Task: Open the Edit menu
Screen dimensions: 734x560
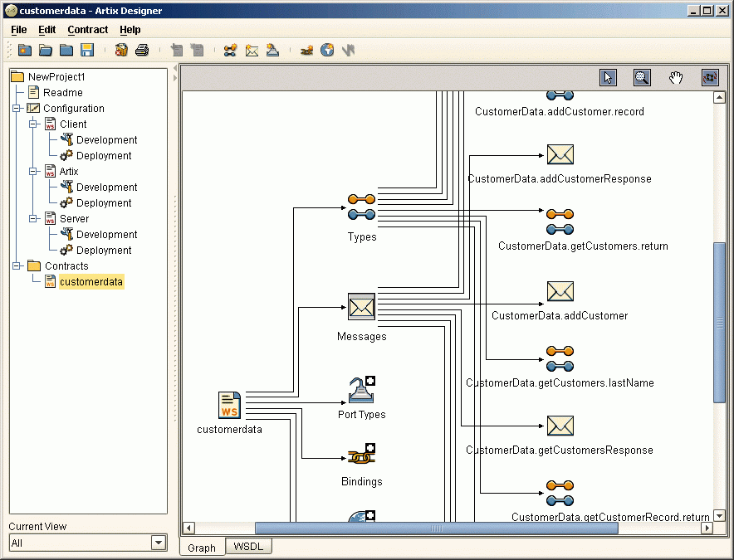Action: tap(46, 30)
